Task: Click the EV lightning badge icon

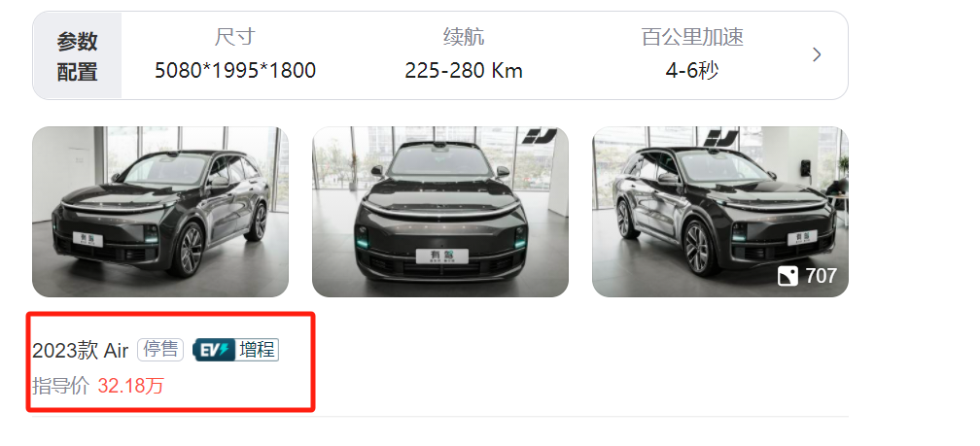Action: click(x=214, y=350)
